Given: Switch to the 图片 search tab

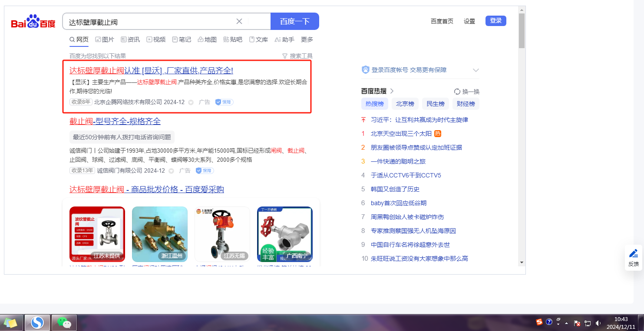Looking at the screenshot, I should [105, 39].
